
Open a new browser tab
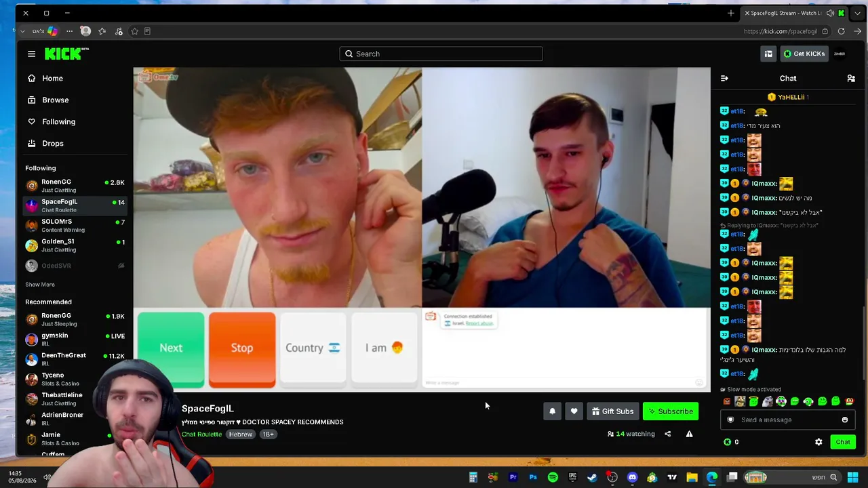tap(731, 13)
